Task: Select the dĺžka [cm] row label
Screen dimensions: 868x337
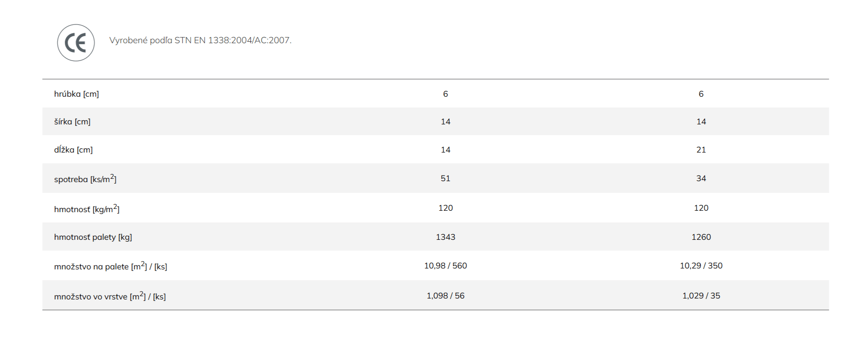Action: click(x=73, y=150)
